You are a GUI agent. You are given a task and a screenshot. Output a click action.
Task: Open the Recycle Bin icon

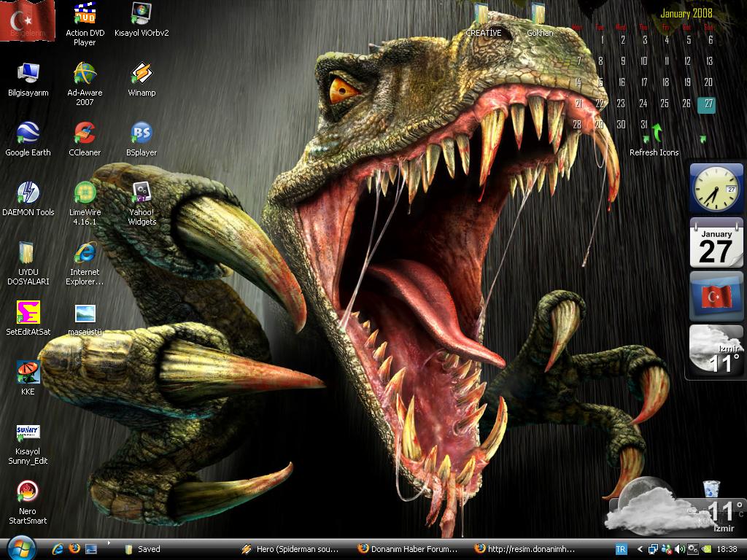(x=711, y=489)
